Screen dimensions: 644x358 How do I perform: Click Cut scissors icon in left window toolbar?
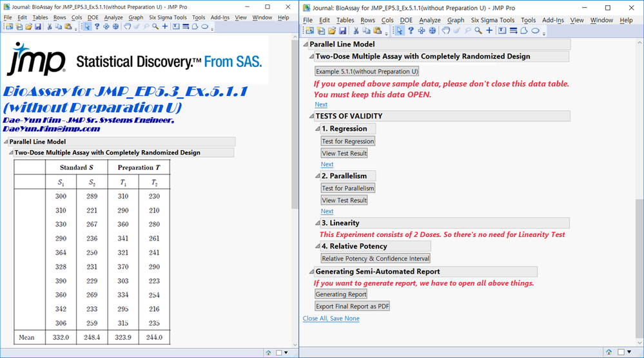[50, 27]
